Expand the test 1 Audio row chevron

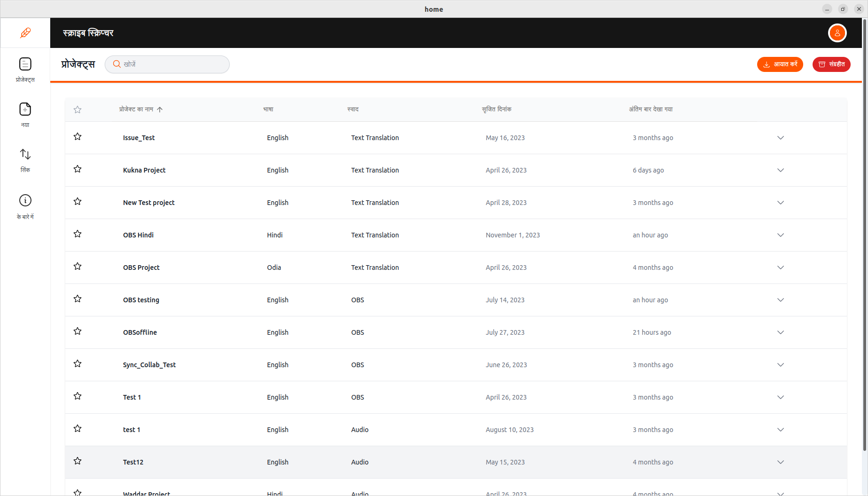tap(781, 430)
